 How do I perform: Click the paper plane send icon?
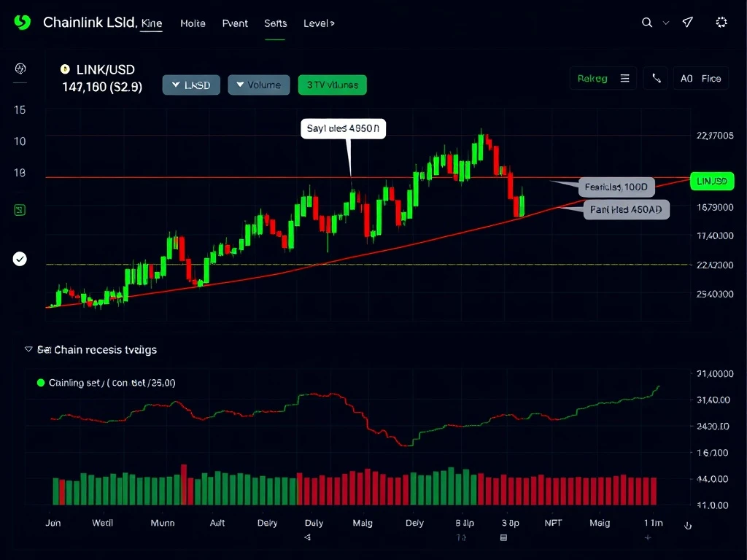[687, 23]
